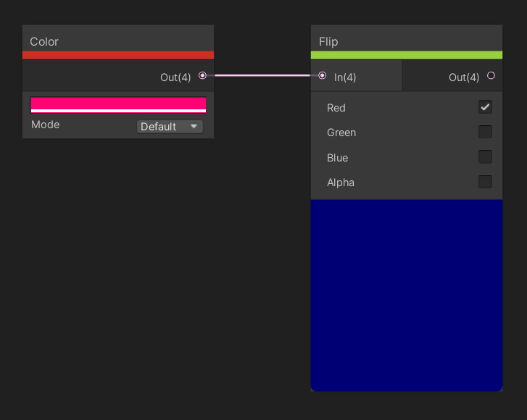Screen dimensions: 527x420
Task: Enable the Green flip checkbox
Action: 485,132
